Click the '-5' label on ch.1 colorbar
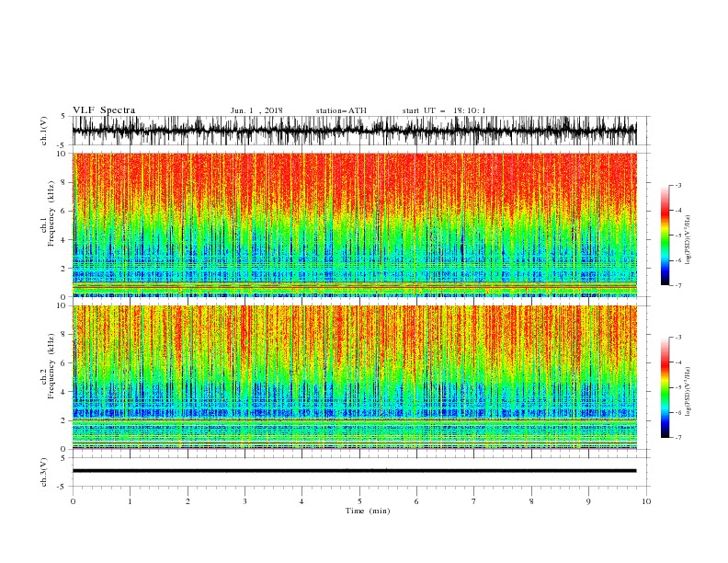The height and width of the screenshot is (563, 728). pyautogui.click(x=678, y=236)
